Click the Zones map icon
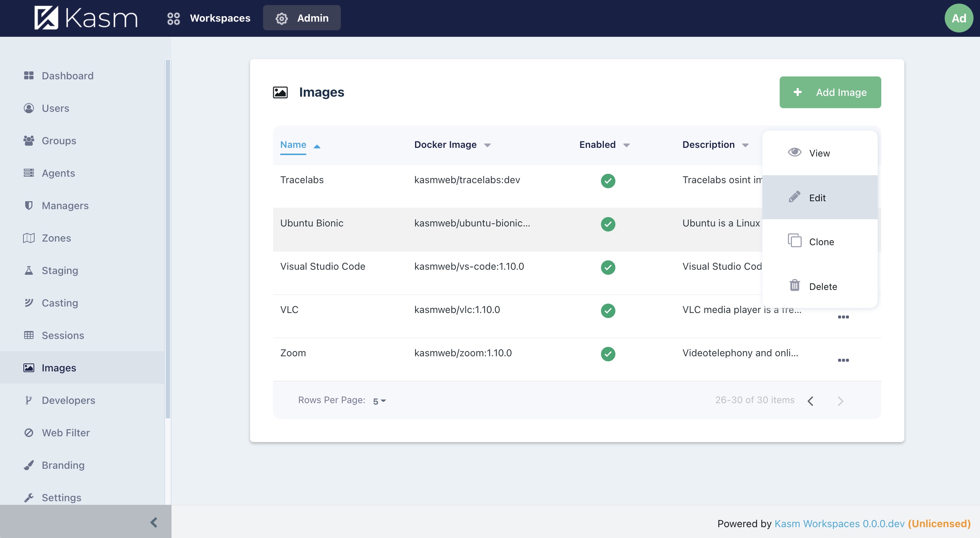This screenshot has width=980, height=538. click(28, 238)
